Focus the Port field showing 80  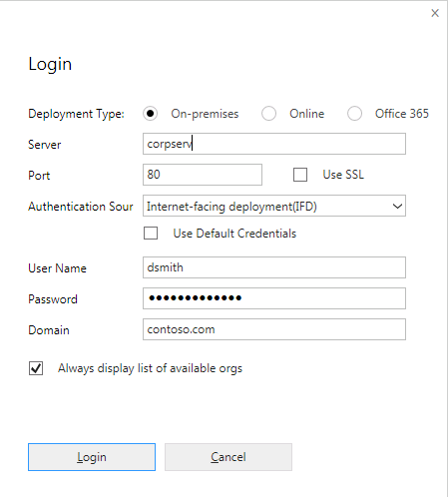(x=203, y=175)
